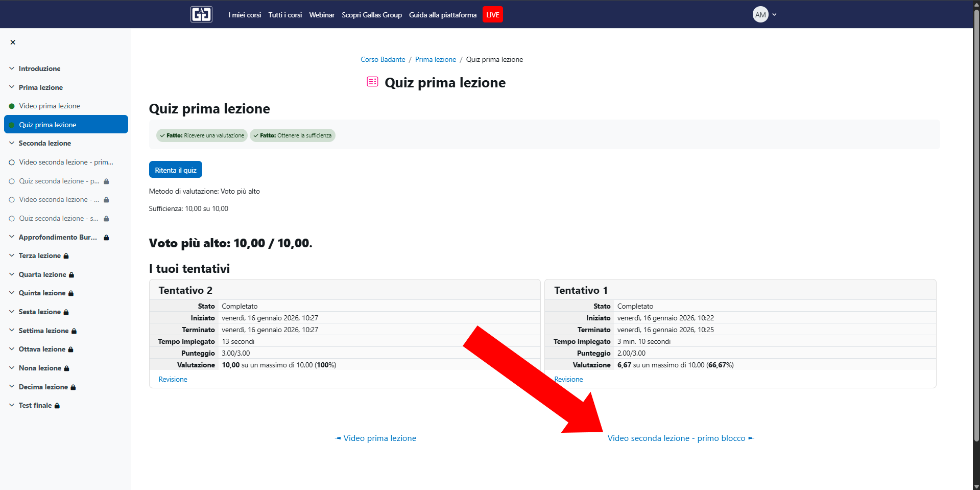Click green completion dot for Video prima lezione

click(x=12, y=106)
